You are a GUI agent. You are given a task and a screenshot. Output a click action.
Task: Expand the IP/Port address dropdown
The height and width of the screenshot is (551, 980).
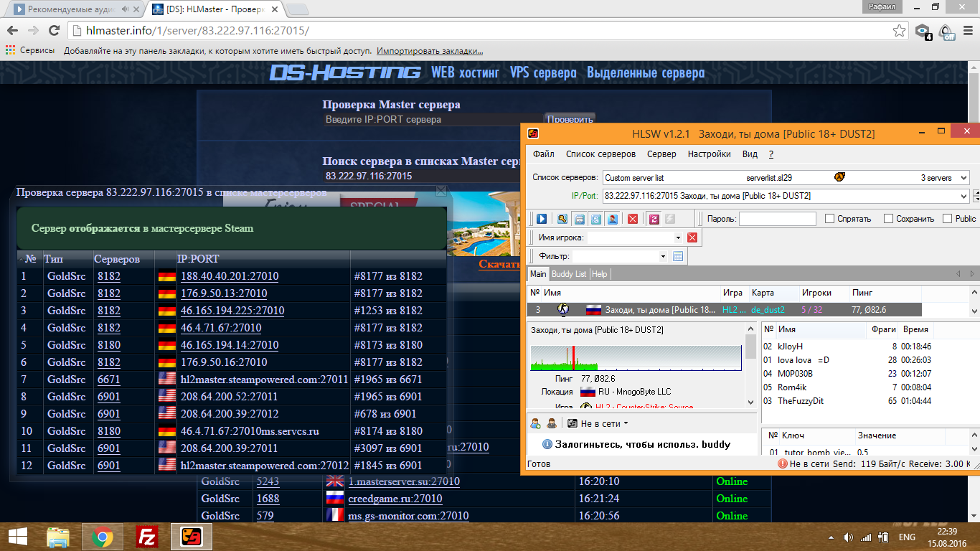[963, 196]
